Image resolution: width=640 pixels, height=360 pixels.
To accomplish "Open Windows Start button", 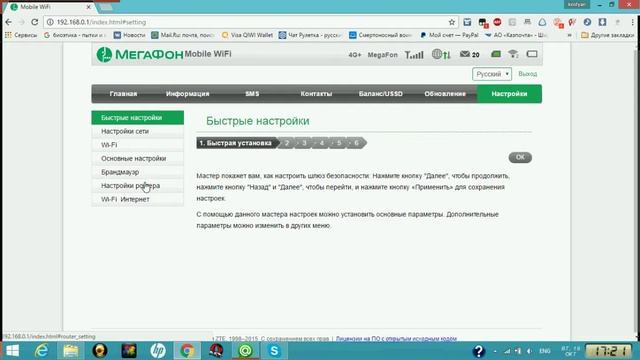I will (x=12, y=351).
